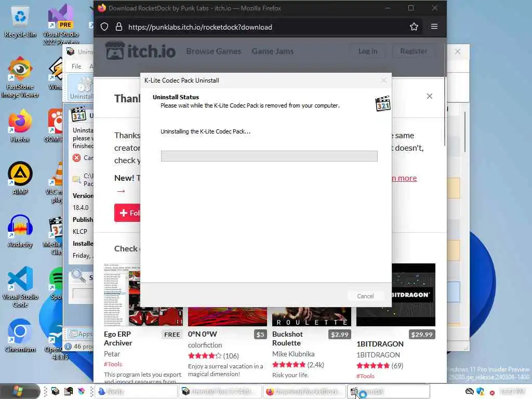Open AIMP desktop shortcut
Image resolution: width=532 pixels, height=399 pixels.
tap(20, 178)
